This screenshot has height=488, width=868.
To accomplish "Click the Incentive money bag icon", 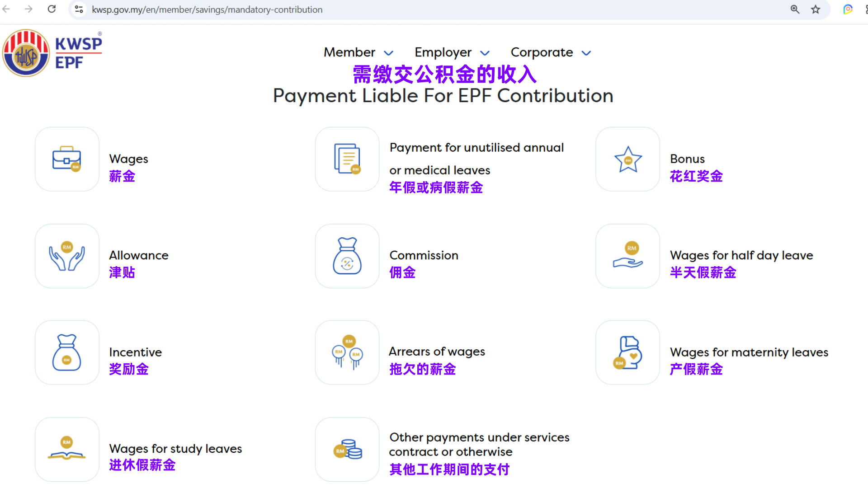I will tap(67, 353).
